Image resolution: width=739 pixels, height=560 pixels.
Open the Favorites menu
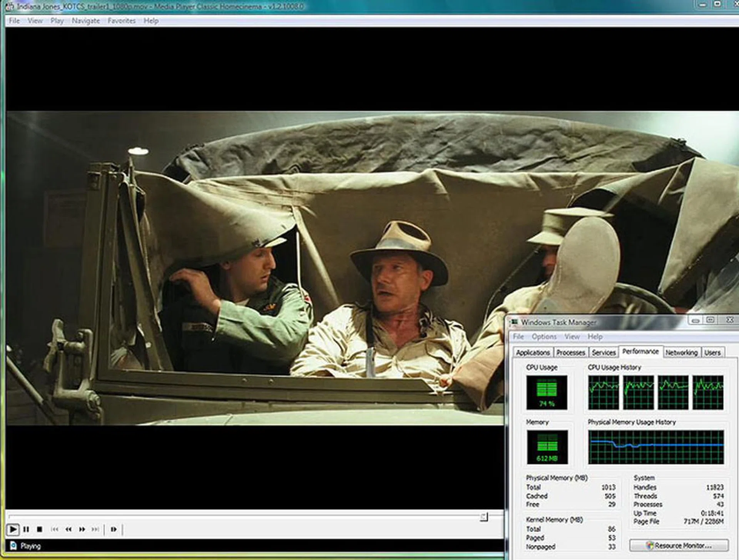[121, 21]
